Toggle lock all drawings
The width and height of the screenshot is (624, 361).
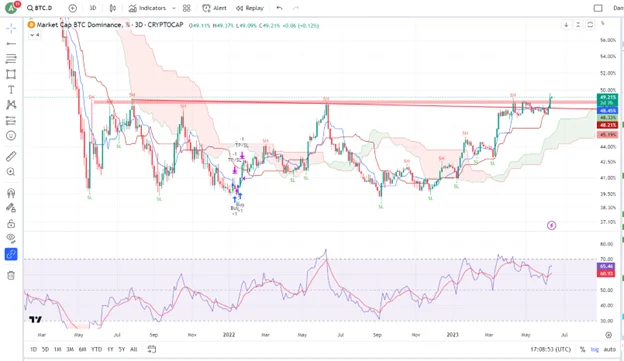[11, 223]
